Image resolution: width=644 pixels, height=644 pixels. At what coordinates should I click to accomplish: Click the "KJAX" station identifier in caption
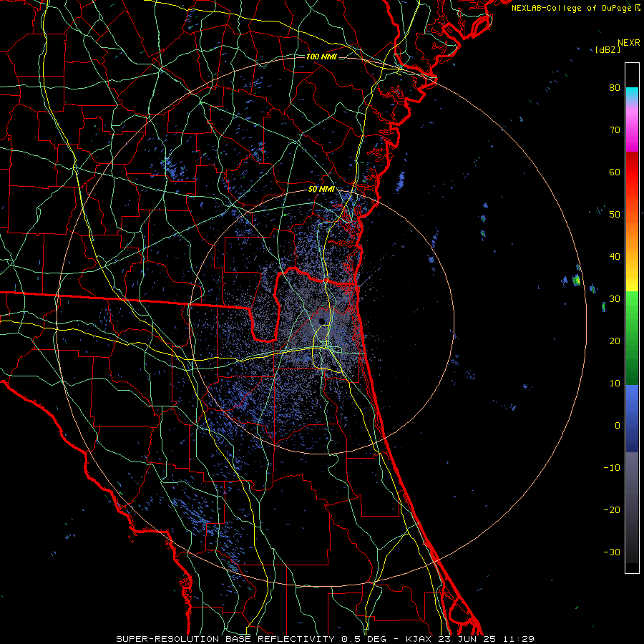point(419,639)
